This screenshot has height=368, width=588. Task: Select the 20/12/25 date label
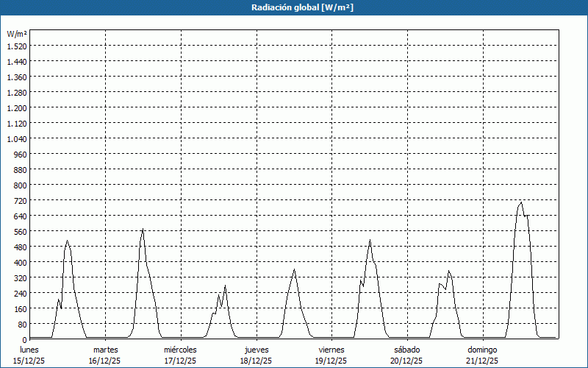click(x=406, y=361)
